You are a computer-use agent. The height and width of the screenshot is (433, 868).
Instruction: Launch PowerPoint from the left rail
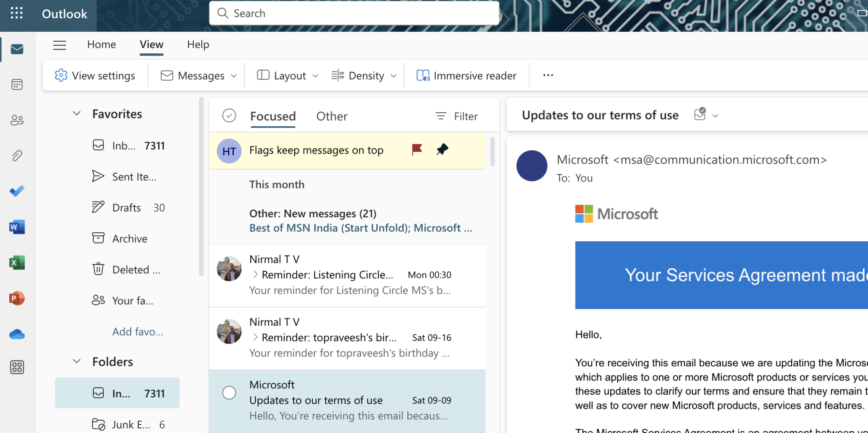click(17, 298)
